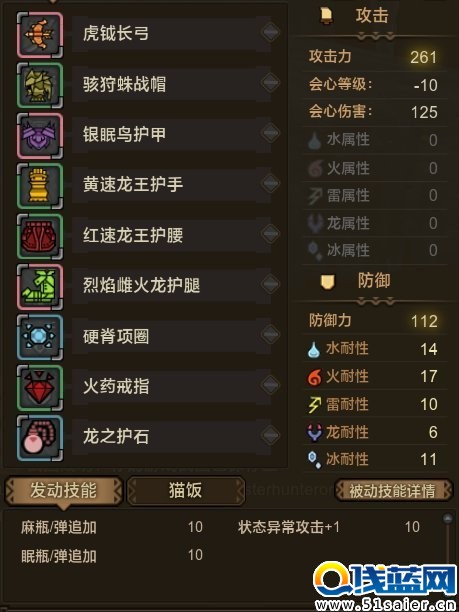Expand the diamond marker beside 银眠鸟护甲
Viewport: 459px width, 612px height.
click(x=270, y=133)
